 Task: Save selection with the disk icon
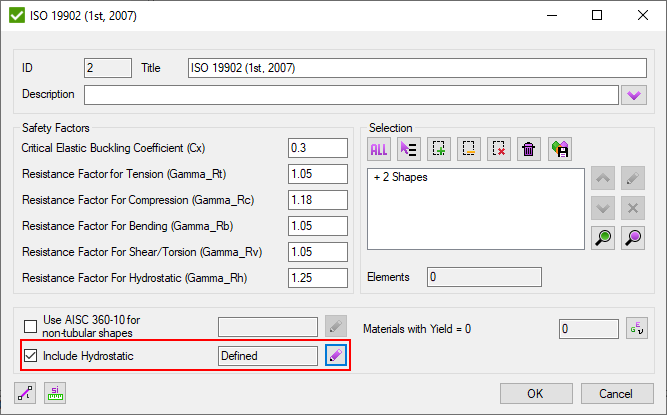click(x=560, y=149)
